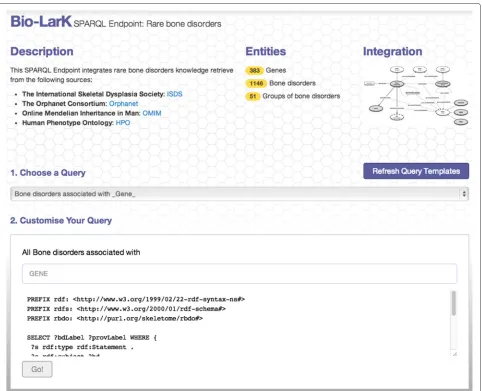Open the Integration diagram thumbnail
Image resolution: width=482 pixels, height=391 pixels.
tap(416, 96)
